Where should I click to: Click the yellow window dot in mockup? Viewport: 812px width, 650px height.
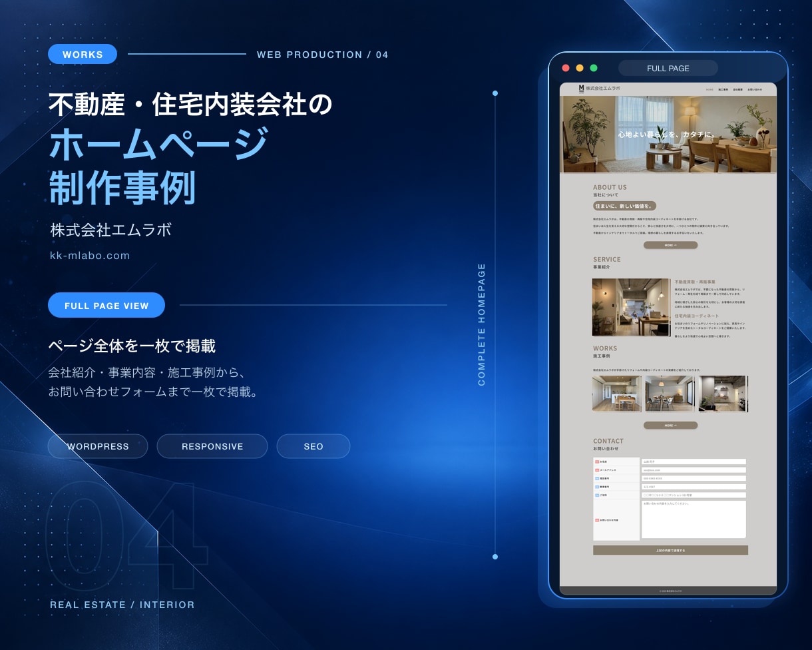tap(580, 68)
